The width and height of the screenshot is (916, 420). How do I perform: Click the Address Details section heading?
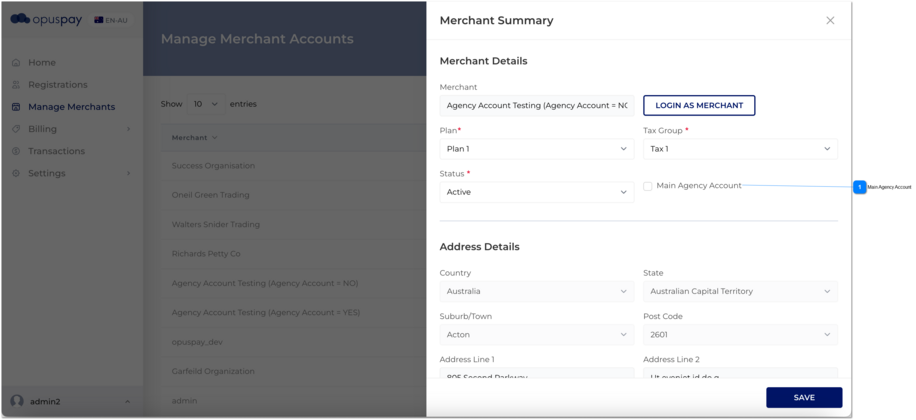pyautogui.click(x=479, y=247)
